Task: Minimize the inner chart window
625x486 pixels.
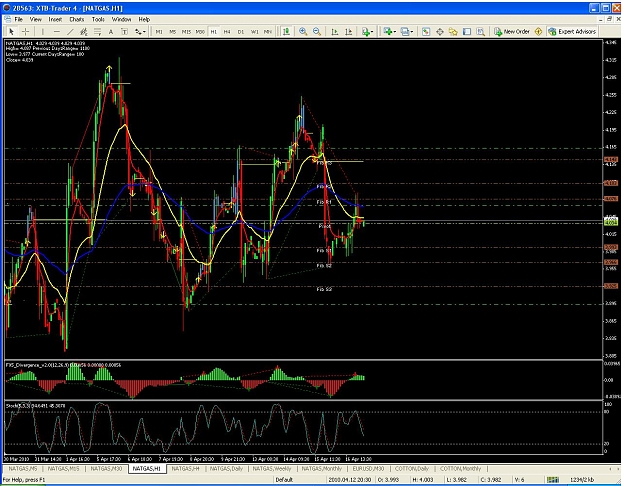Action: click(601, 19)
